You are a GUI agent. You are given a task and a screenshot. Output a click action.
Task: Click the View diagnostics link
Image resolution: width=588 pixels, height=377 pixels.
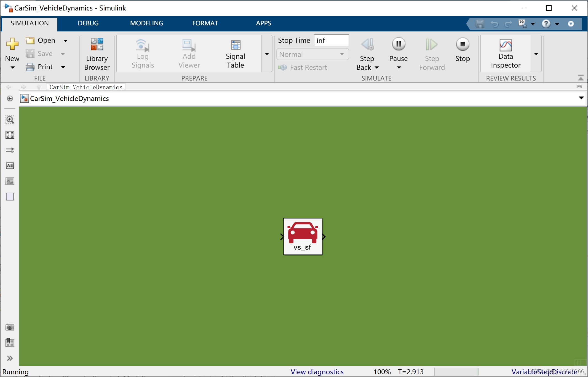click(x=317, y=372)
